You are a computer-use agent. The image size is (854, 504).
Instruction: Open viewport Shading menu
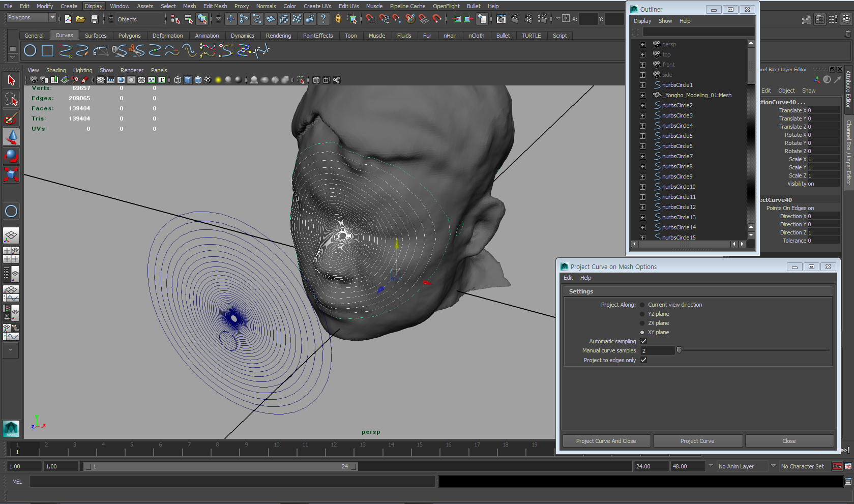coord(56,70)
